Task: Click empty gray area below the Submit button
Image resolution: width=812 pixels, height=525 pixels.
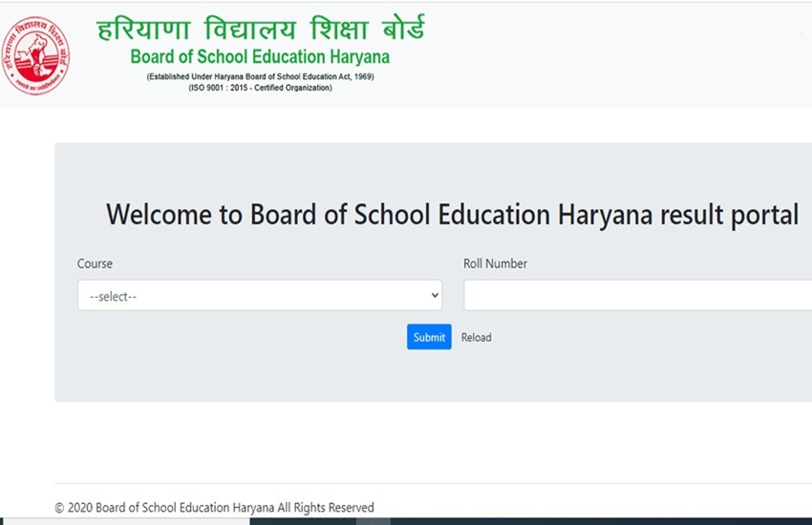Action: [429, 377]
